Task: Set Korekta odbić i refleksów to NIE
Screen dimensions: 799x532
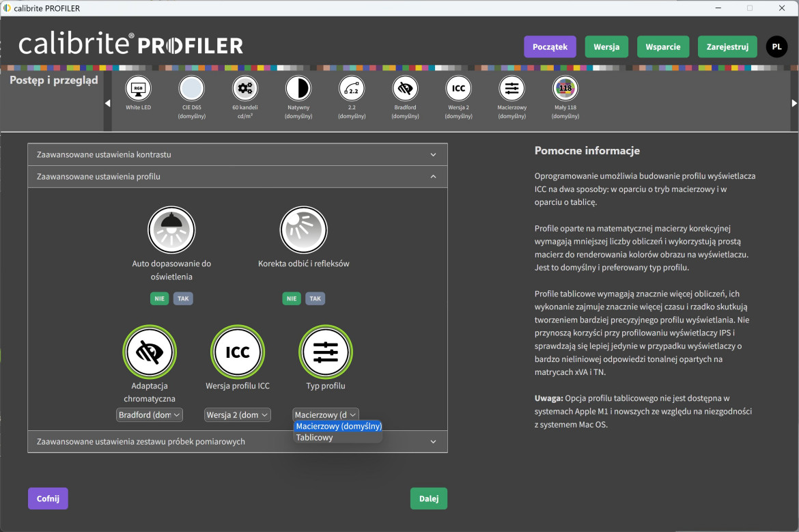Action: click(292, 298)
